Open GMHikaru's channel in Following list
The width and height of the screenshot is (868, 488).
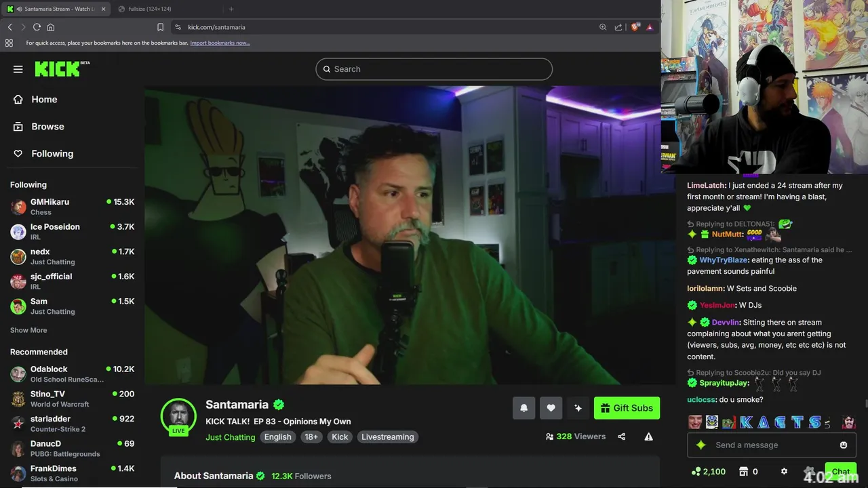coord(73,207)
